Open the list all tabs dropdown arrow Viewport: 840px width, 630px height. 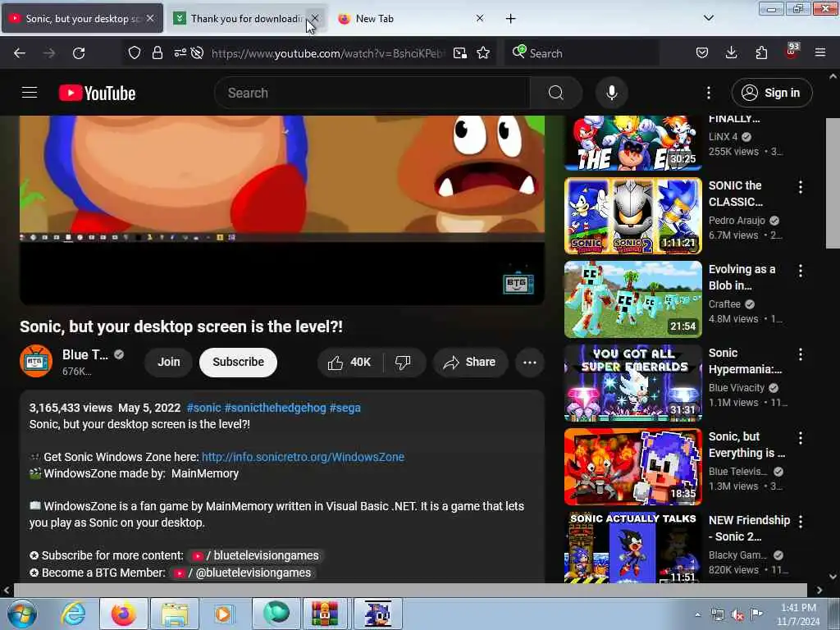pos(708,18)
